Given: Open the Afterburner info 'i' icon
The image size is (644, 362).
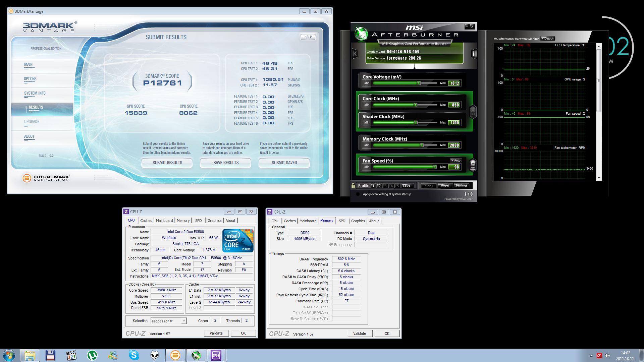Looking at the screenshot, I should [x=474, y=54].
